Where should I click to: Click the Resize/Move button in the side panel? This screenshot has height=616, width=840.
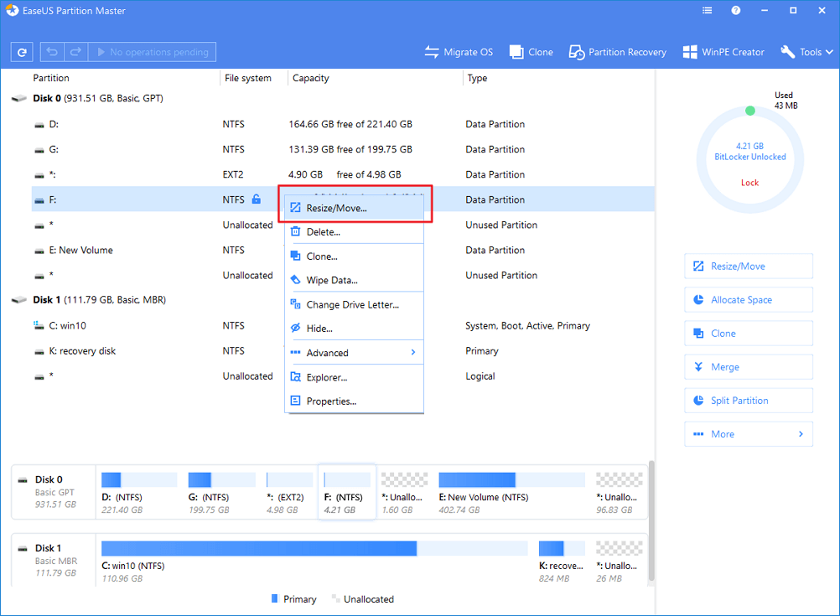pyautogui.click(x=749, y=267)
